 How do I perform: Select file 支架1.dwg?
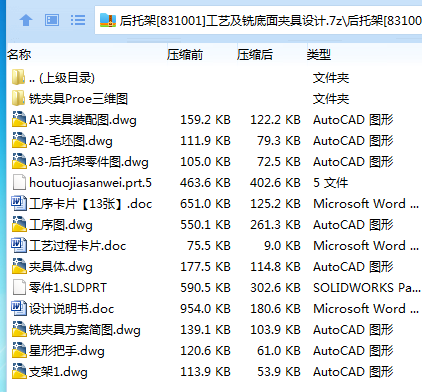58,372
